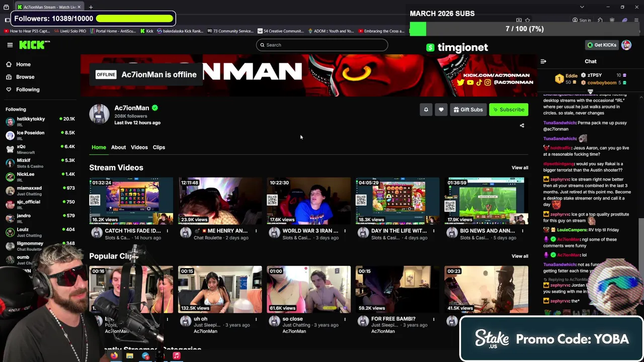644x362 pixels.
Task: Switch to the About tab
Action: (x=118, y=147)
